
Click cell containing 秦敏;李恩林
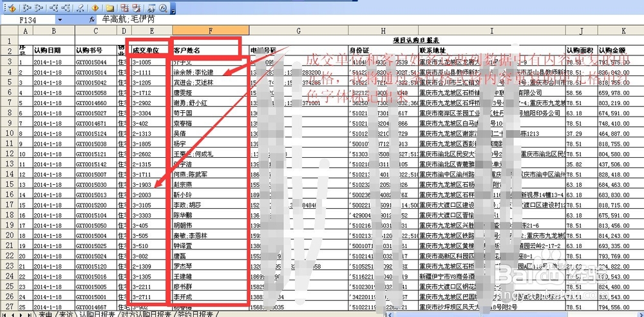click(x=211, y=235)
